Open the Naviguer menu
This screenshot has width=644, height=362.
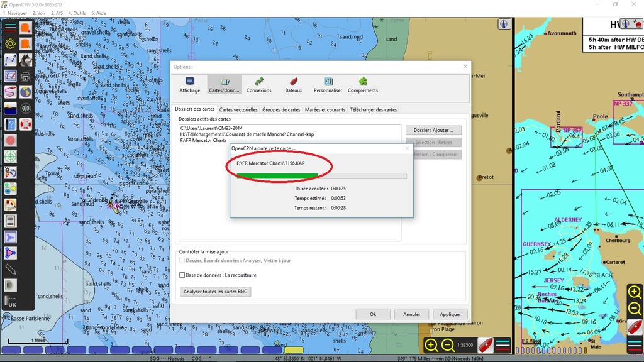(15, 13)
